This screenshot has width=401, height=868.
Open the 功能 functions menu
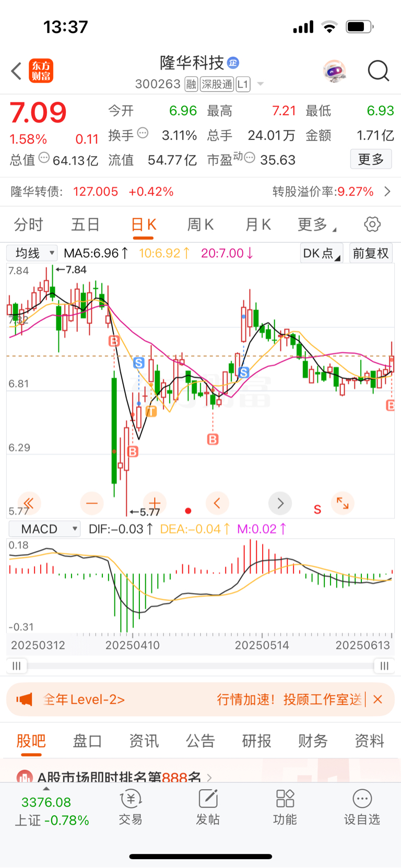point(285,807)
